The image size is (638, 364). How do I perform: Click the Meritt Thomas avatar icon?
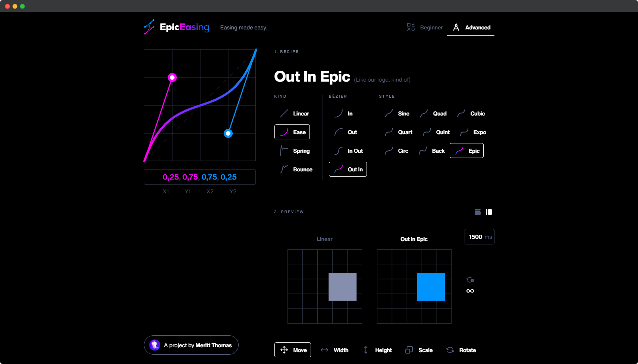click(x=155, y=345)
